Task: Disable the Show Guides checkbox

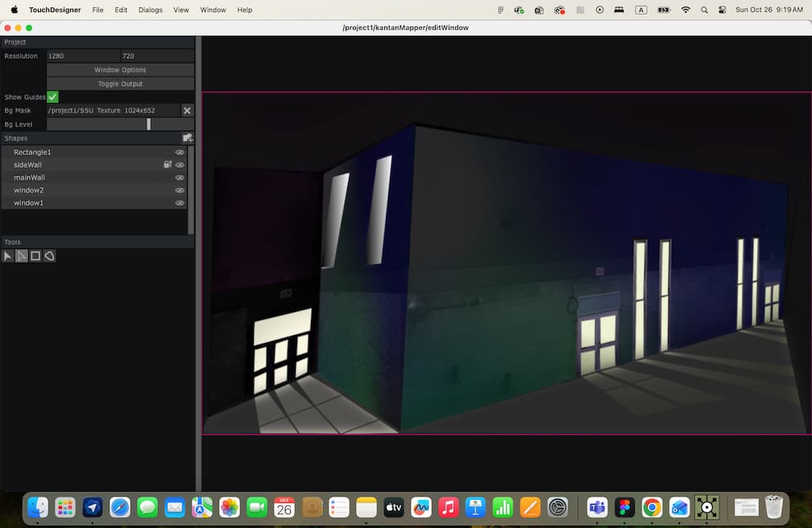Action: point(52,97)
